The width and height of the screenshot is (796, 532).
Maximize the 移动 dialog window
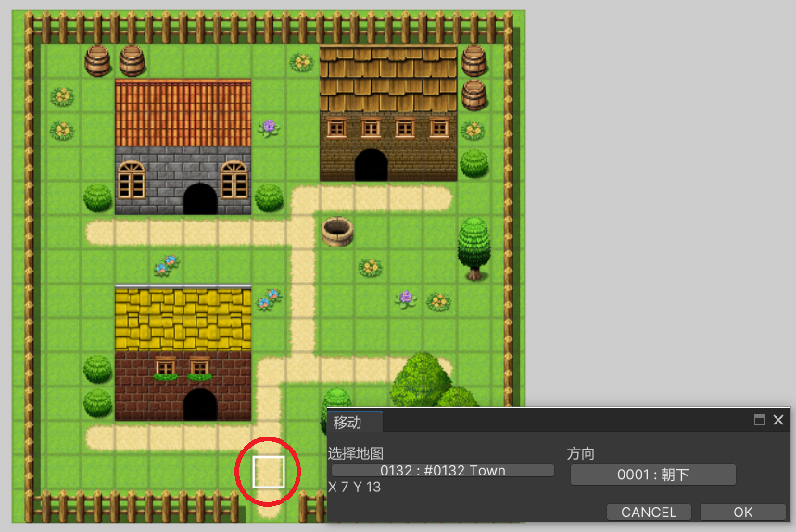[x=760, y=420]
